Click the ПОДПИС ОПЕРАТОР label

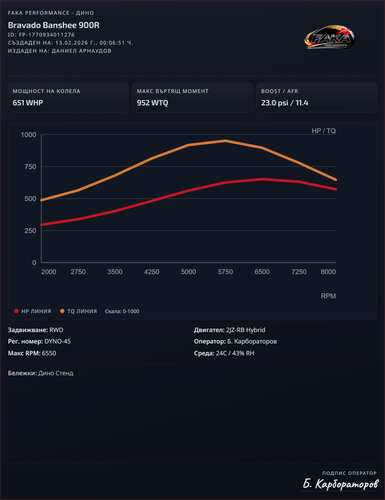coord(349,473)
